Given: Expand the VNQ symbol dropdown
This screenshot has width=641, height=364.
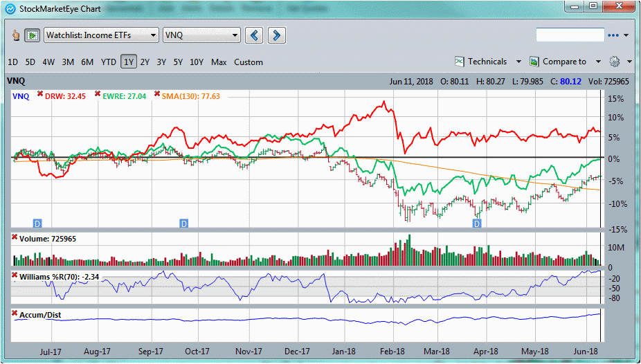Looking at the screenshot, I should point(201,35).
